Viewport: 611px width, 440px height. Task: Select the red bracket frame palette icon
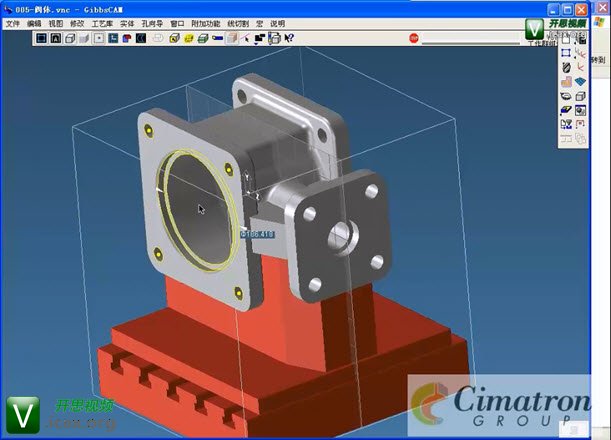pyautogui.click(x=580, y=124)
